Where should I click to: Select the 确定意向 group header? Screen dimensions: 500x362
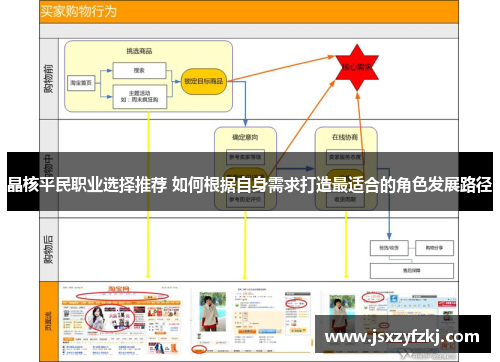click(x=245, y=137)
